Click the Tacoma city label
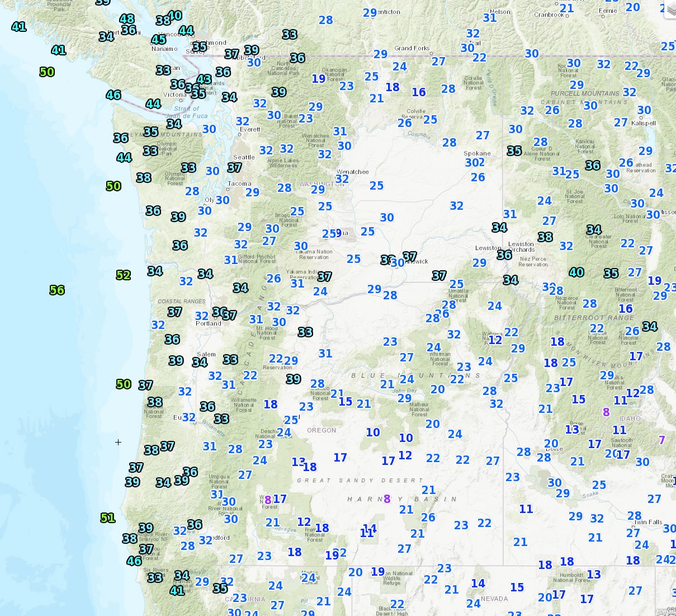 239,184
